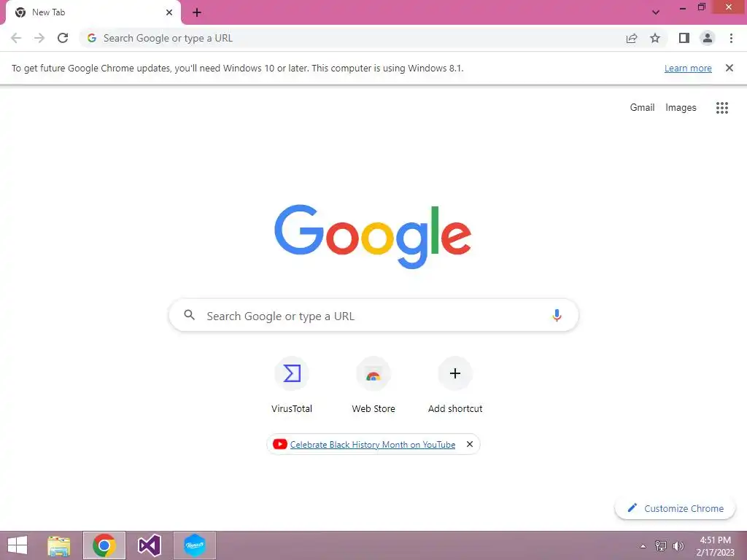This screenshot has height=560, width=747.
Task: Click the YouTube logo in the promo
Action: click(x=279, y=444)
